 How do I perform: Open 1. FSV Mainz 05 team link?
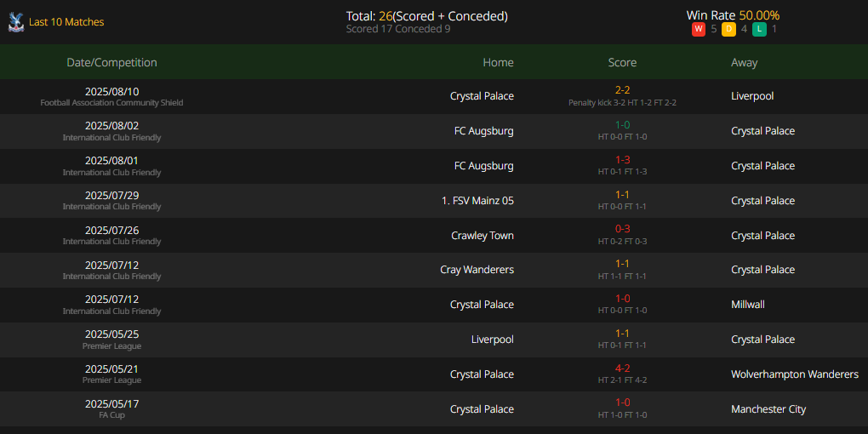pyautogui.click(x=477, y=200)
